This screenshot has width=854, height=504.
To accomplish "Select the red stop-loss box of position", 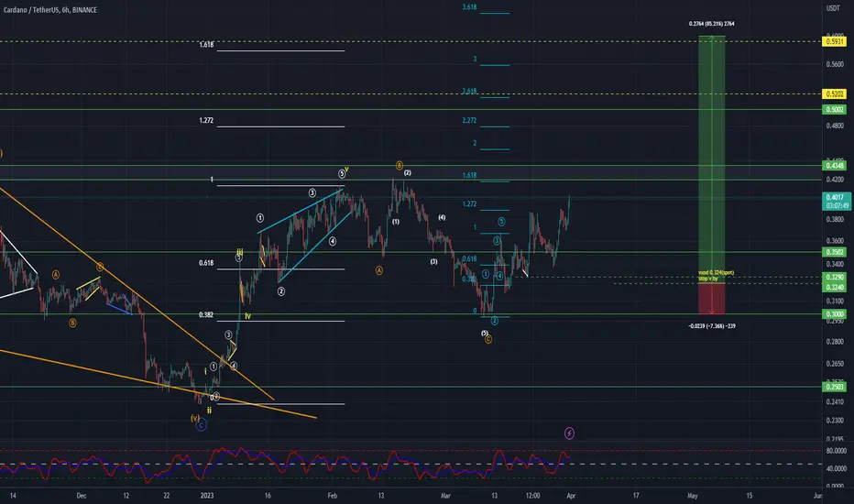I will (712, 299).
